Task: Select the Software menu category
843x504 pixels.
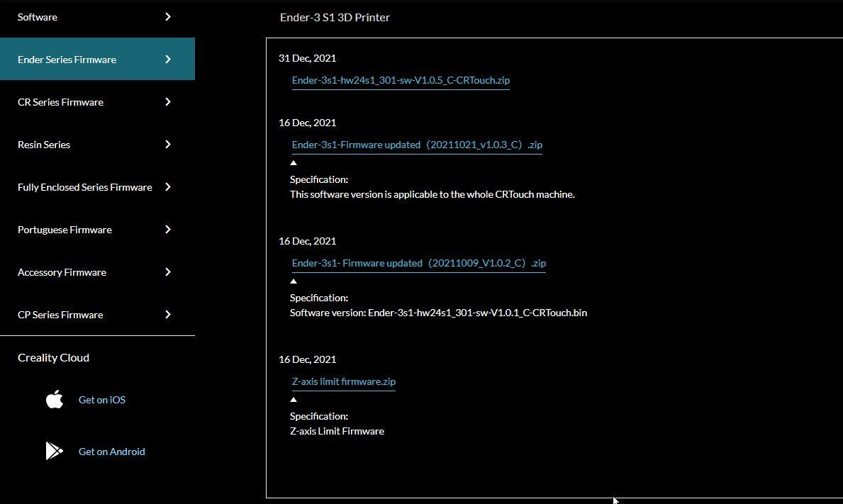Action: pyautogui.click(x=97, y=16)
